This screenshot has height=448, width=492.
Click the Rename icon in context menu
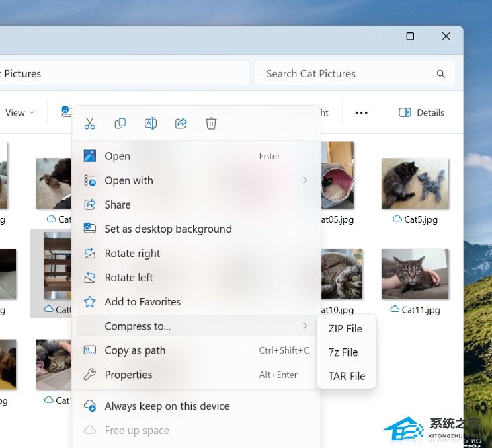point(151,123)
